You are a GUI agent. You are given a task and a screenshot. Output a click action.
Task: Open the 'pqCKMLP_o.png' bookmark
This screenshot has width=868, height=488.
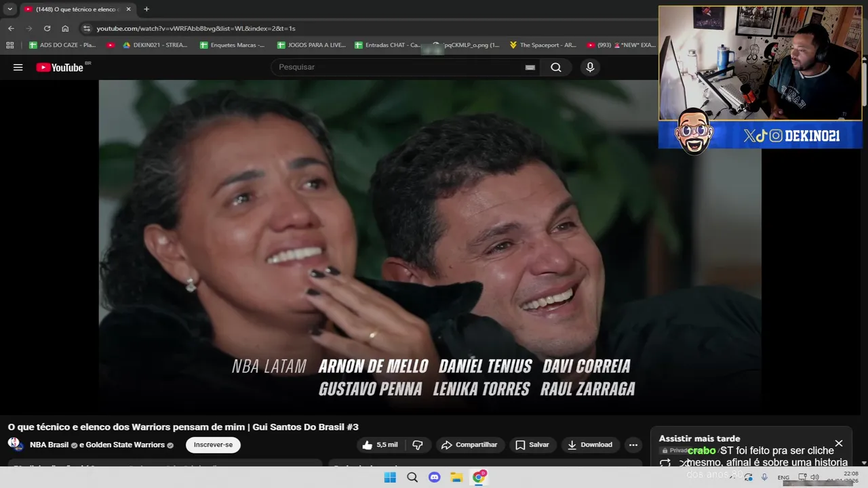pos(467,45)
